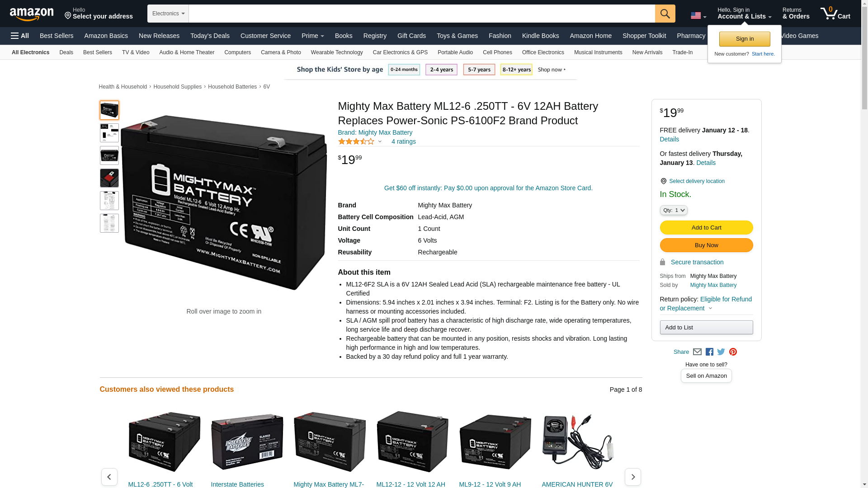
Task: Open the All hamburger menu
Action: [x=20, y=36]
